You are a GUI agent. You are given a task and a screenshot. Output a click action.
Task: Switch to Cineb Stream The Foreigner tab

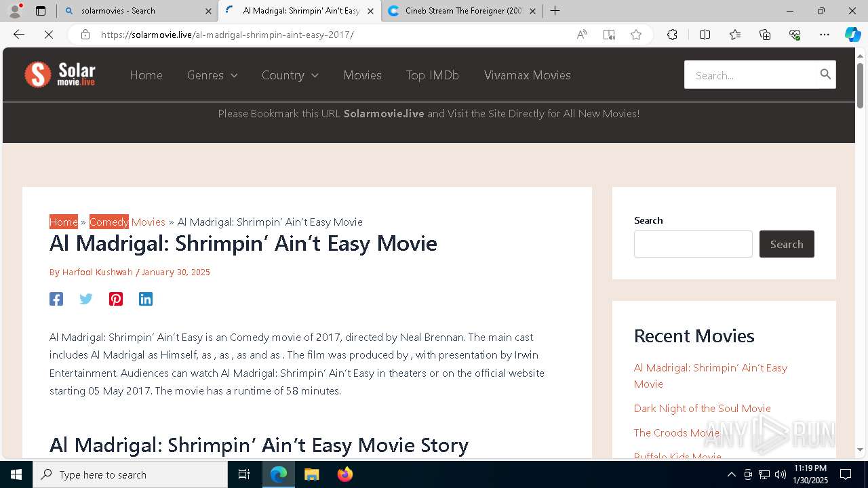coord(462,11)
